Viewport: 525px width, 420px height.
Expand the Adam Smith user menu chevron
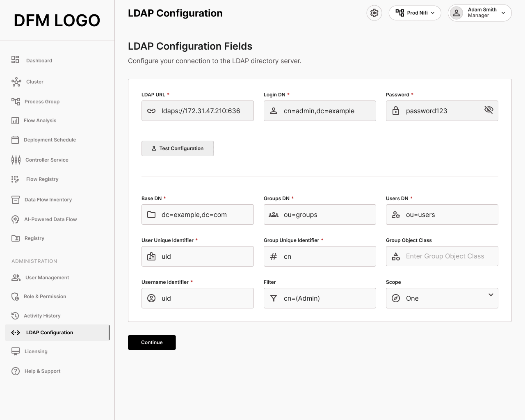click(503, 13)
